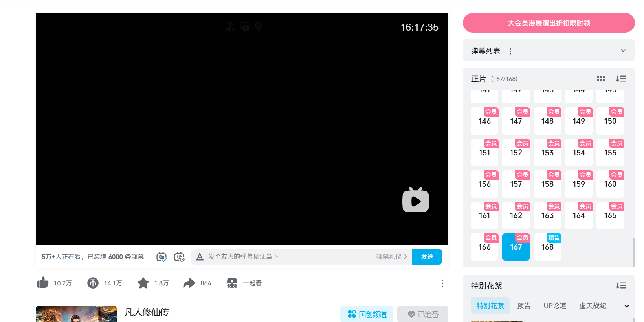
Task: Play episode 166
Action: [x=484, y=247]
